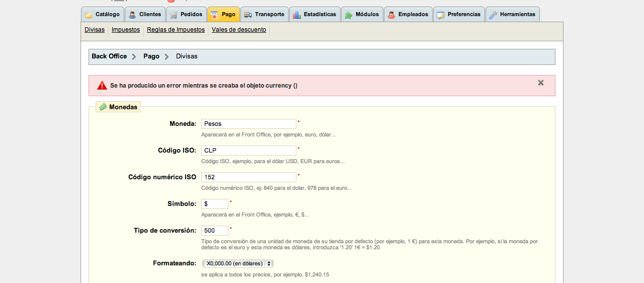This screenshot has width=644, height=283.
Task: Click the Empleados person icon
Action: (391, 15)
